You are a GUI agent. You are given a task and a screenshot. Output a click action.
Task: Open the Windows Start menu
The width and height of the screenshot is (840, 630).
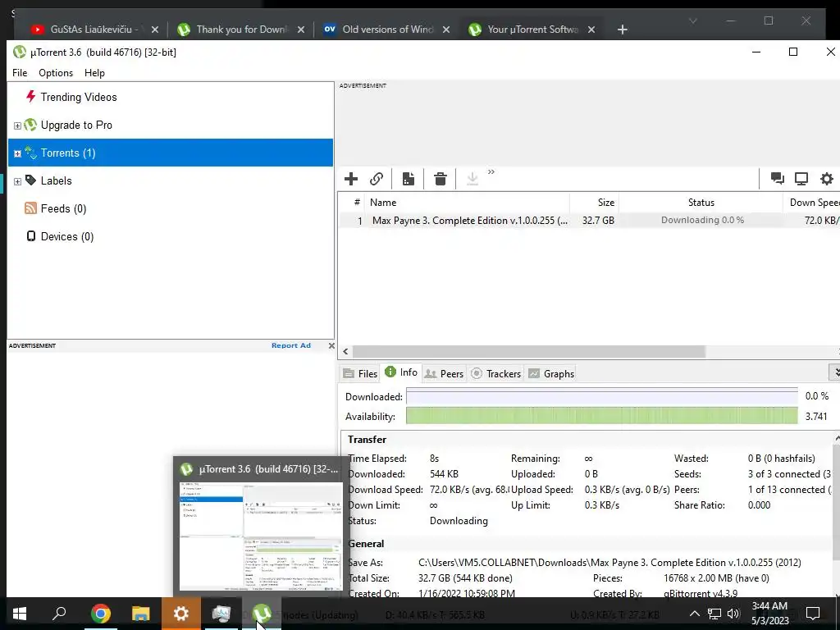click(x=20, y=614)
